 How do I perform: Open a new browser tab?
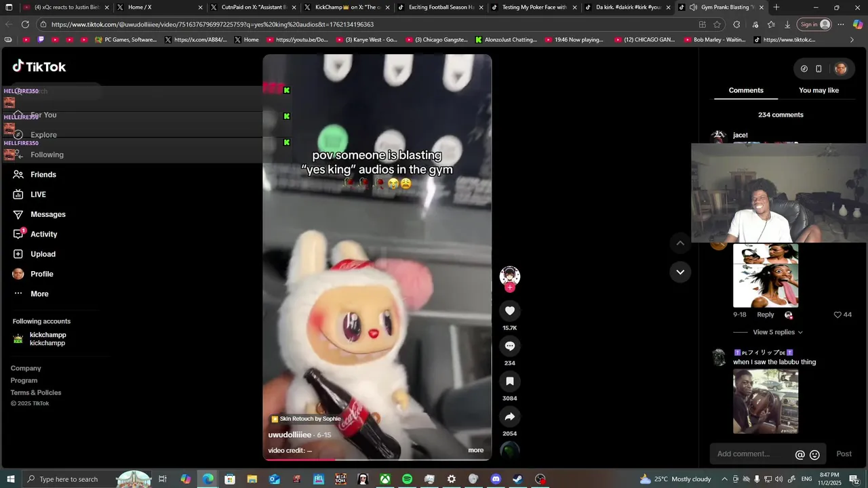(x=776, y=7)
